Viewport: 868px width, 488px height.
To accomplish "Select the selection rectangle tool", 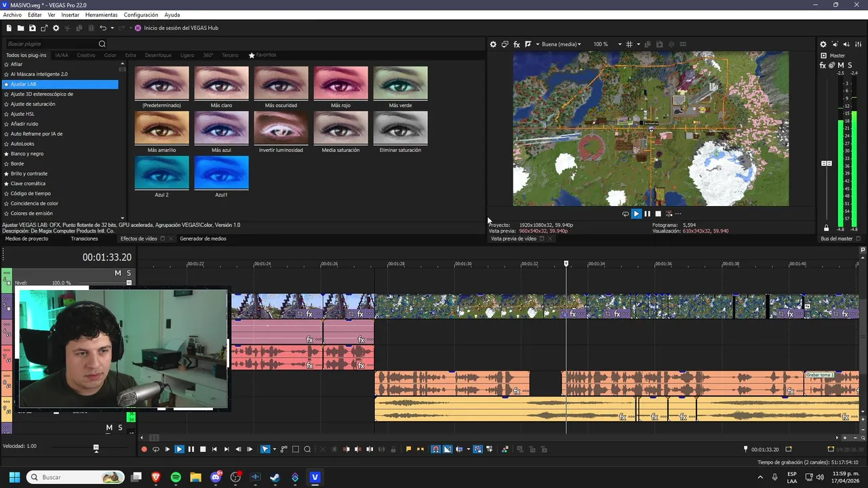I will (x=296, y=449).
